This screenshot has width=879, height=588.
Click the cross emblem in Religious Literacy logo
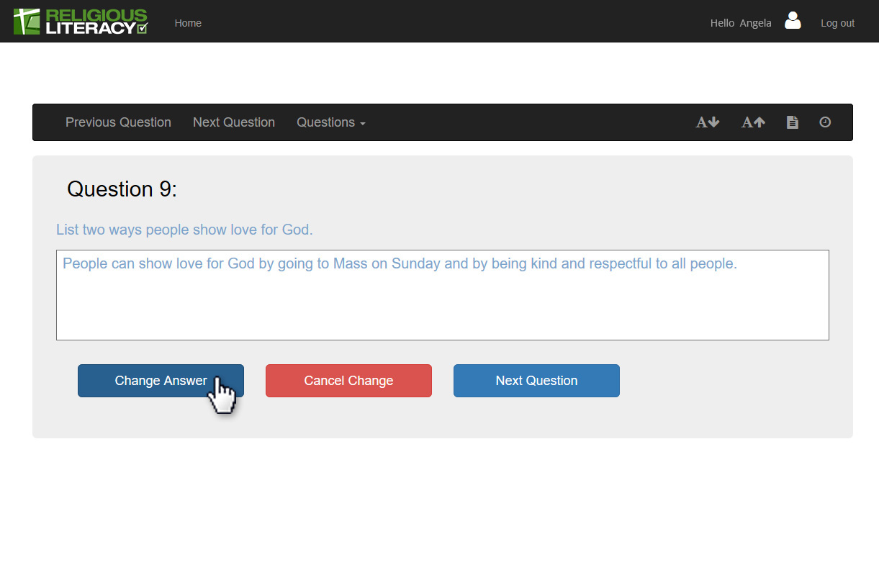(x=27, y=22)
